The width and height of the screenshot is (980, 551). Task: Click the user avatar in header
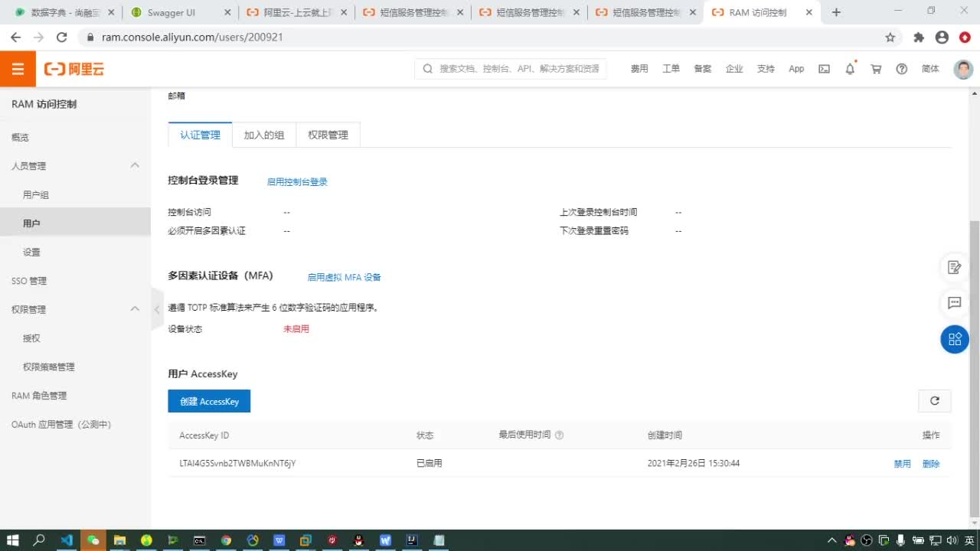pyautogui.click(x=963, y=69)
